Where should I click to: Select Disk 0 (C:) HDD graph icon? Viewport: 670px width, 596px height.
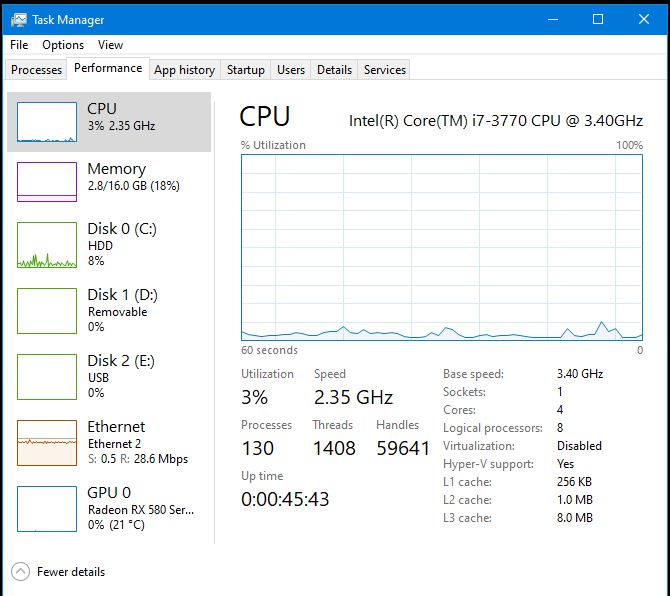tap(47, 245)
